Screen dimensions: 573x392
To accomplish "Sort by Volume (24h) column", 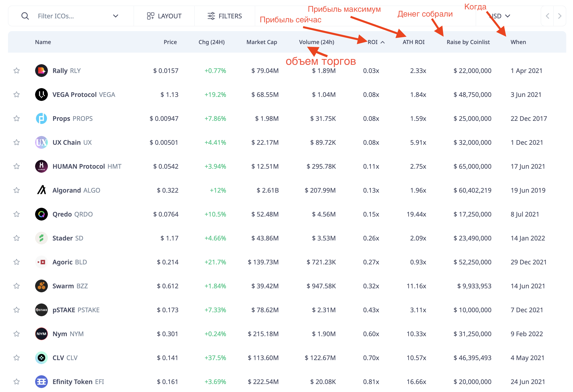I will click(317, 42).
